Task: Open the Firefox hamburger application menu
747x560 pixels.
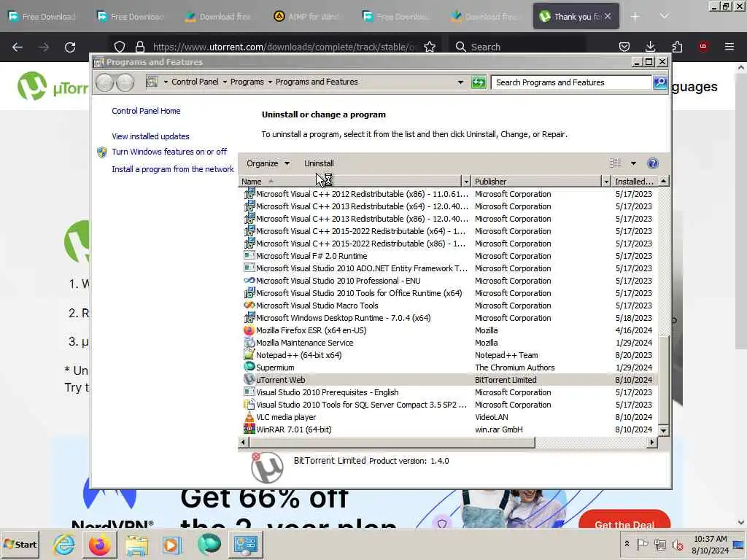Action: click(729, 47)
